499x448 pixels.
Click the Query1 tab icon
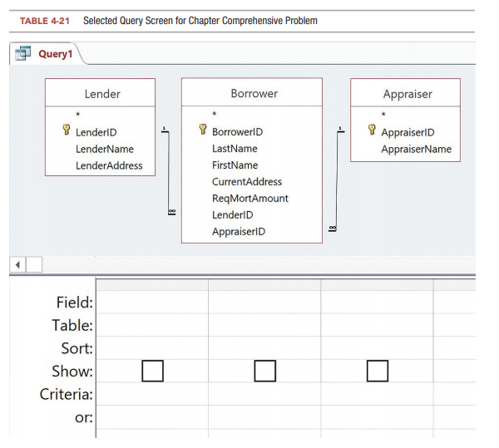point(24,54)
